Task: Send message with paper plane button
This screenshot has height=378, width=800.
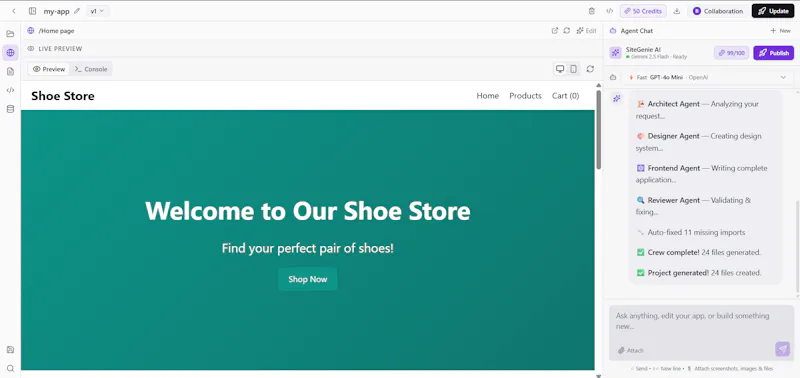Action: click(x=783, y=349)
